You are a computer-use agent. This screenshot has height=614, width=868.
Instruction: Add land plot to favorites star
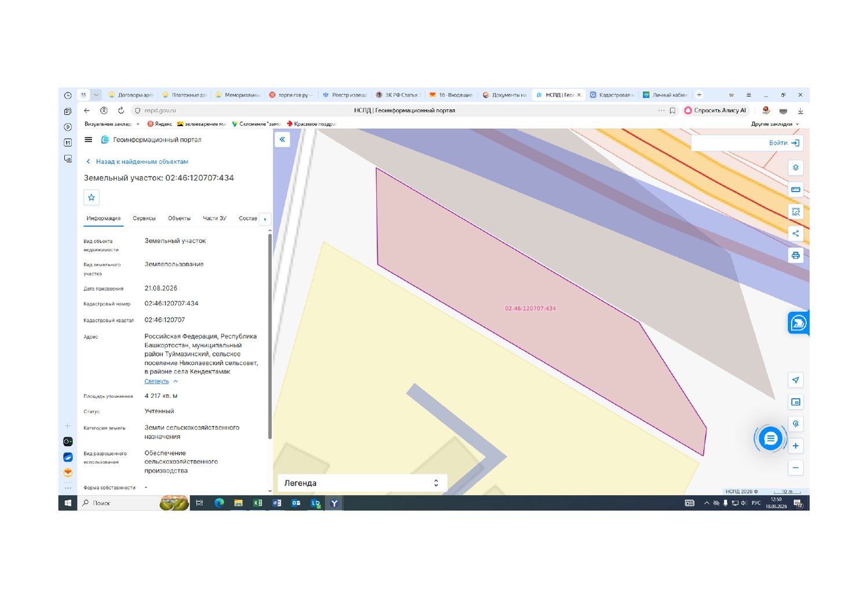tap(91, 197)
